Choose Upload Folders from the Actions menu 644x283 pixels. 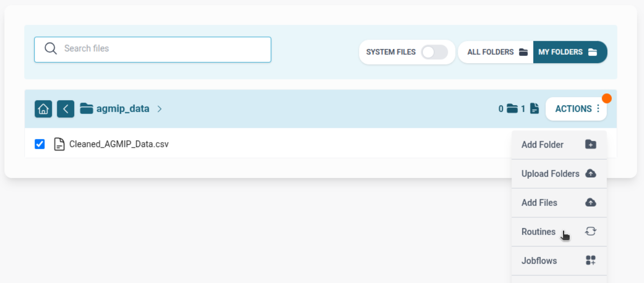pyautogui.click(x=559, y=174)
